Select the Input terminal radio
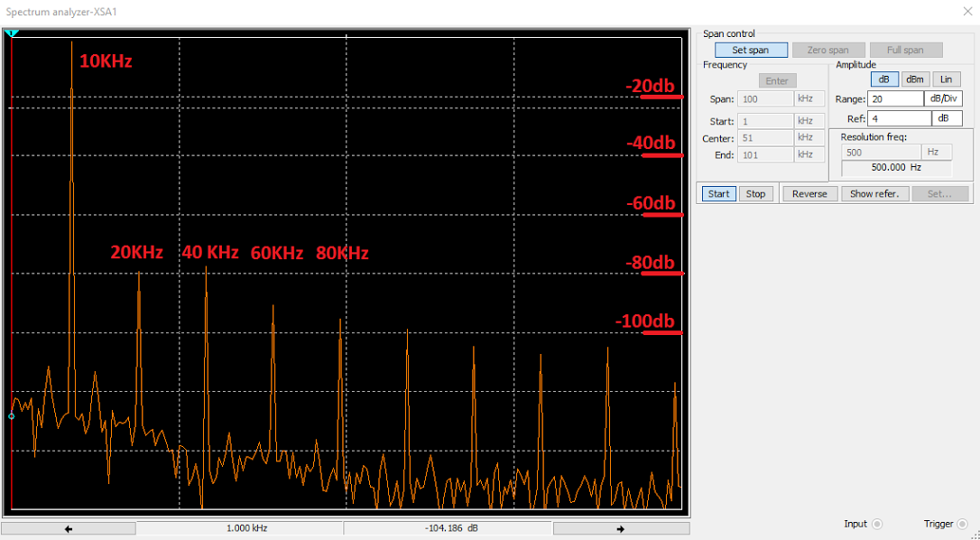Viewport: 980px width, 540px height. (877, 525)
